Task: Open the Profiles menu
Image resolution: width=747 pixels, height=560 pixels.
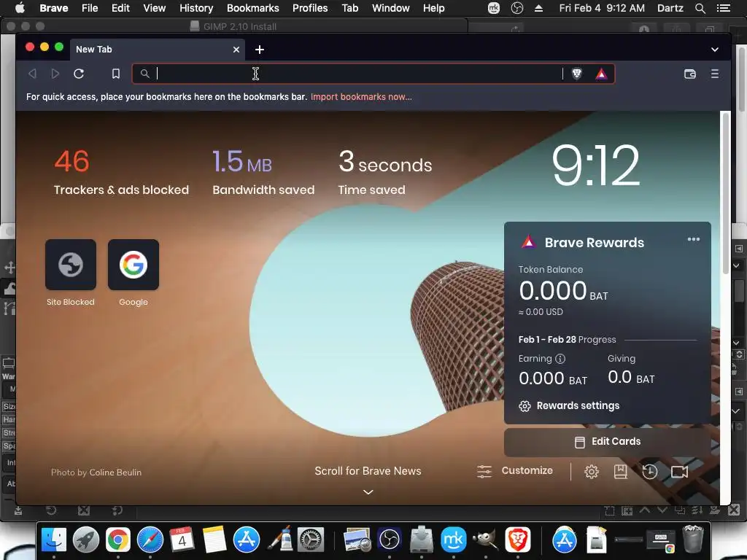Action: tap(310, 8)
